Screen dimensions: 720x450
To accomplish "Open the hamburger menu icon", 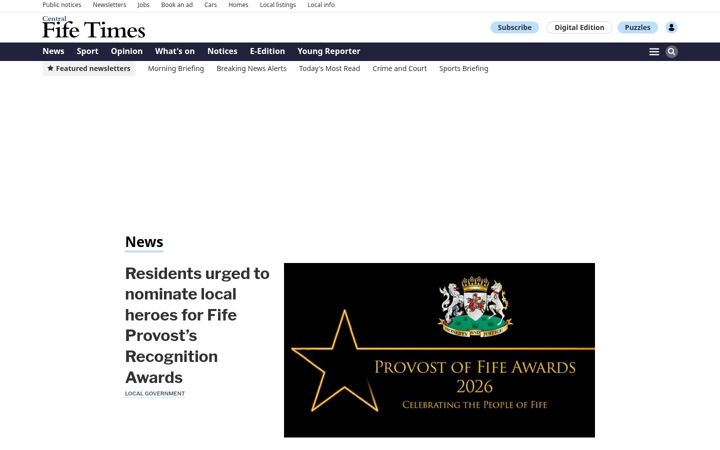I will [654, 52].
